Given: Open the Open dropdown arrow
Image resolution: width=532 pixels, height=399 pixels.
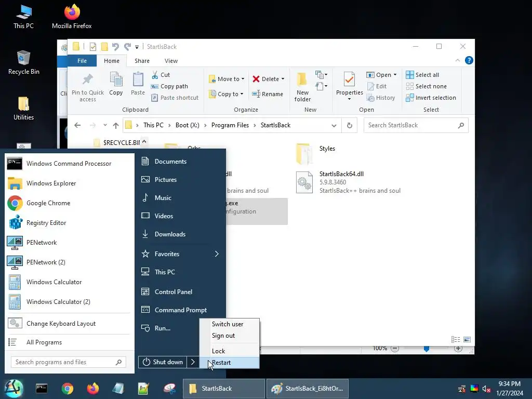Looking at the screenshot, I should point(395,75).
